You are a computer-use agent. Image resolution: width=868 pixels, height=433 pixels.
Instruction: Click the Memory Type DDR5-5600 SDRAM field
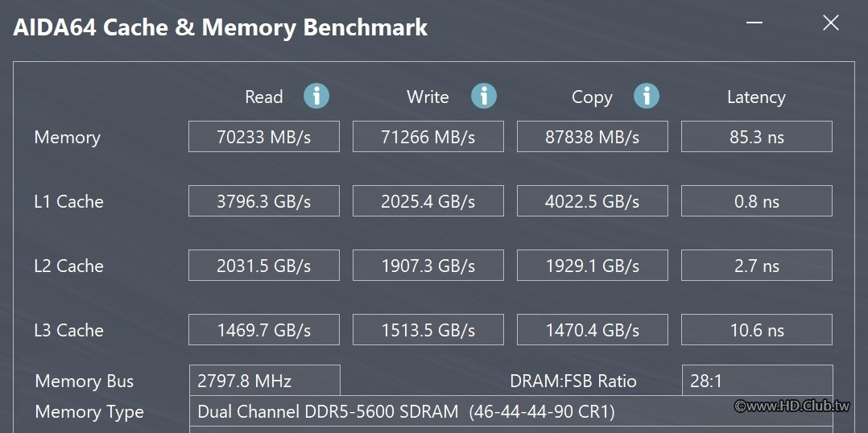(x=511, y=411)
